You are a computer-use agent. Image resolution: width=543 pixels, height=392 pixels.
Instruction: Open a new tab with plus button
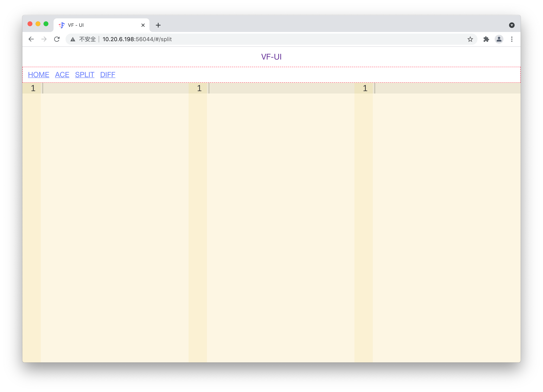pos(158,25)
